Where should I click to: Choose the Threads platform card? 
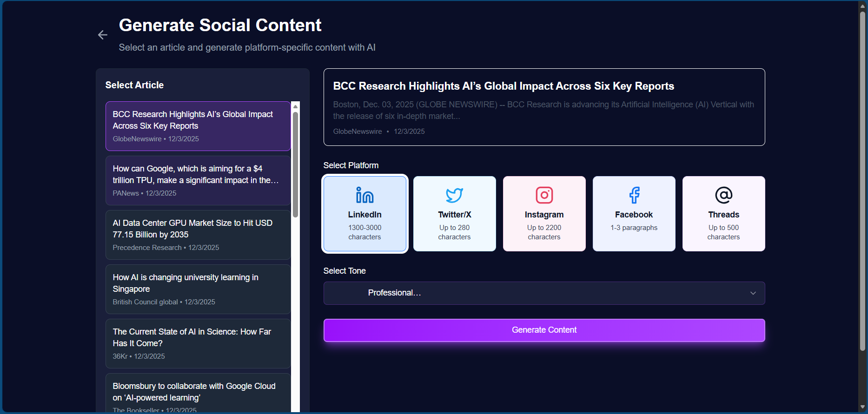coord(723,214)
